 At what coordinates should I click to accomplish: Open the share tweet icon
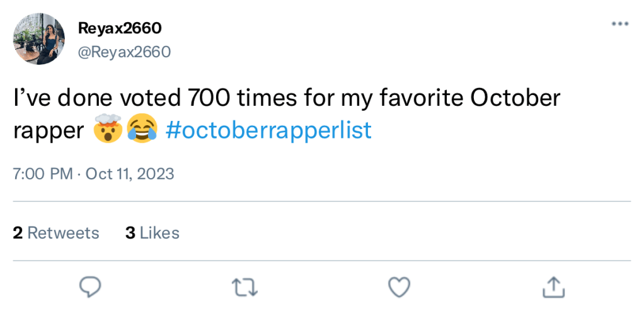[553, 287]
